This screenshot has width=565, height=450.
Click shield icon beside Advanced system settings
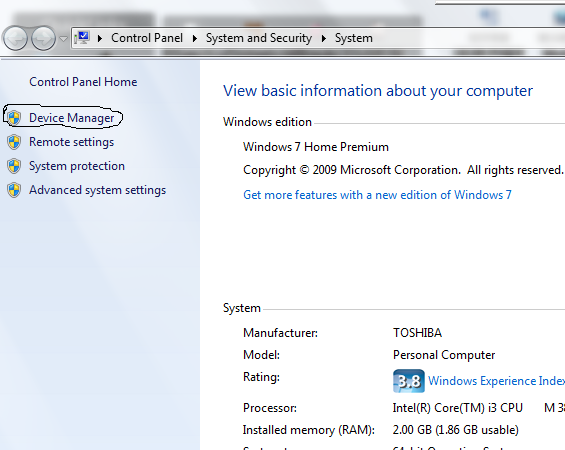(x=14, y=190)
